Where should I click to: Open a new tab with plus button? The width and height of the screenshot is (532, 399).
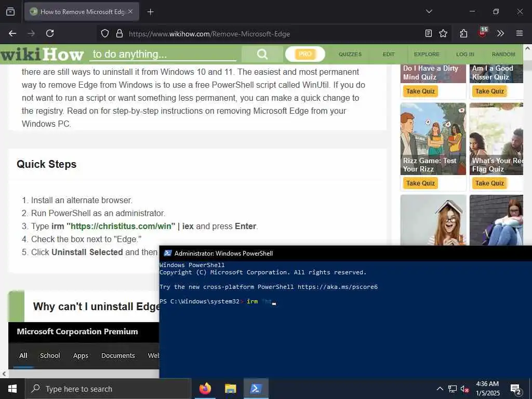[x=150, y=12]
